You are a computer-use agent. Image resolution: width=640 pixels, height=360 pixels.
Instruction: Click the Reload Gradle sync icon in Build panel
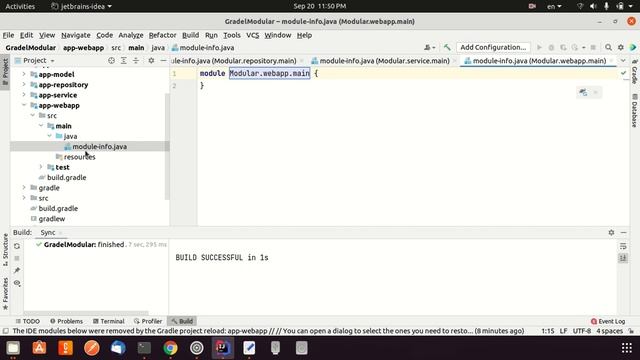pyautogui.click(x=17, y=246)
